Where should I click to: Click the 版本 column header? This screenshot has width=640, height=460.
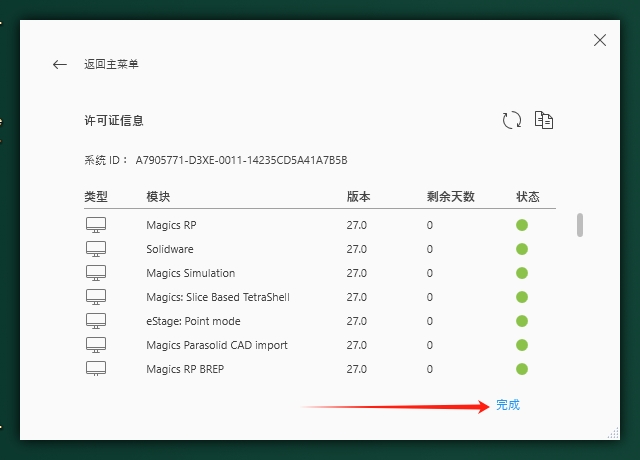point(358,197)
